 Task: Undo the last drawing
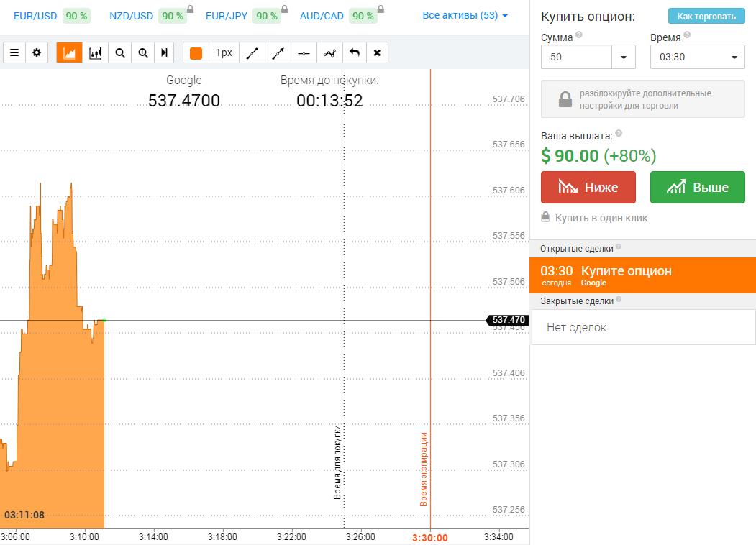(355, 53)
